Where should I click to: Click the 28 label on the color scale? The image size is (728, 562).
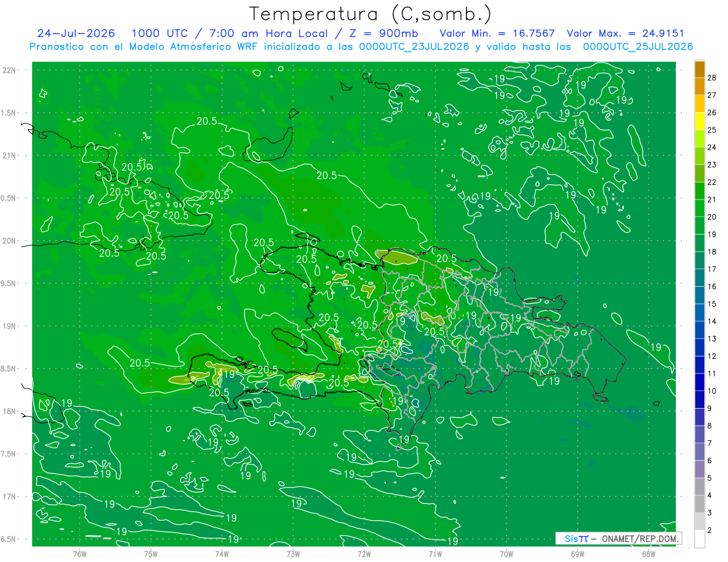[x=712, y=78]
